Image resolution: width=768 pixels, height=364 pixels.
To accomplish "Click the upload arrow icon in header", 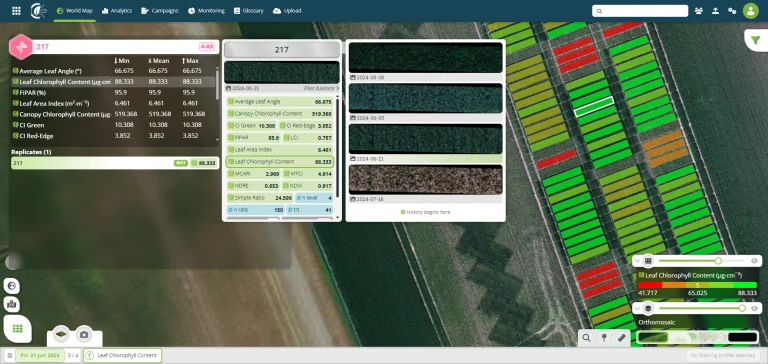I will coord(715,11).
